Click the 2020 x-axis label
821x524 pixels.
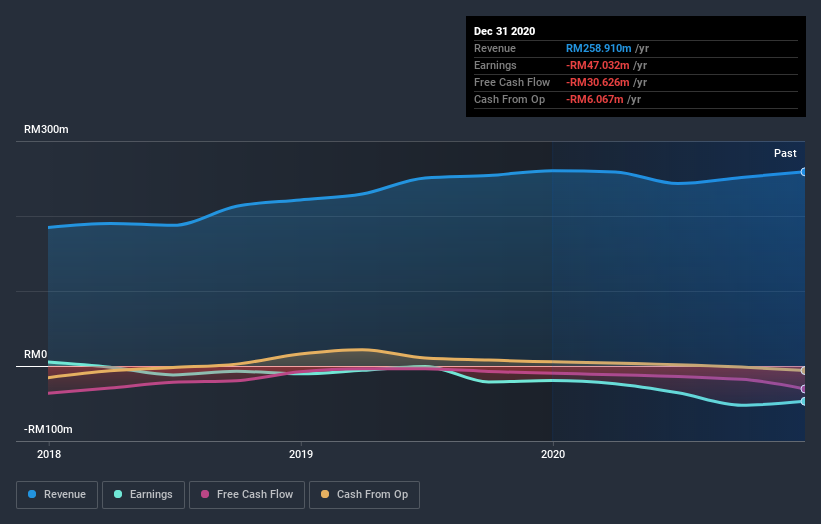click(x=553, y=454)
